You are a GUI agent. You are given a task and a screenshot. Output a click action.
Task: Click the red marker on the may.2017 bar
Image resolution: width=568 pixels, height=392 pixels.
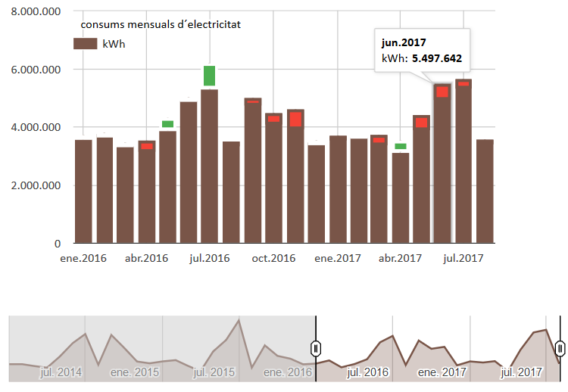pyautogui.click(x=421, y=123)
